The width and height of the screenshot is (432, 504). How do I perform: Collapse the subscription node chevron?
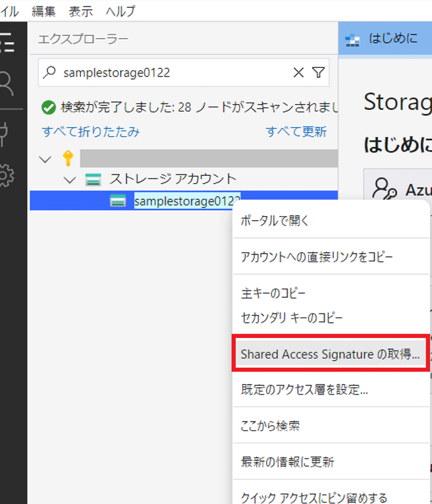tap(45, 159)
